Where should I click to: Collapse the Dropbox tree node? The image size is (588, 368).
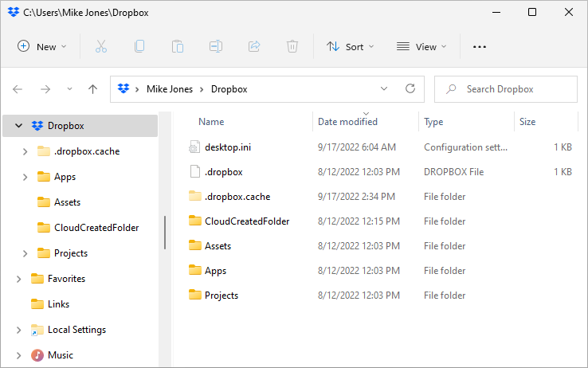(18, 126)
